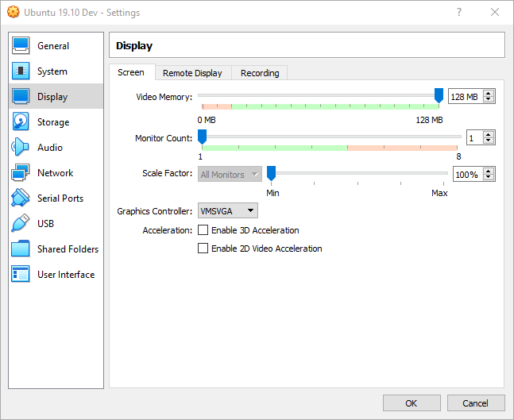Click the VirtualBox settings gear icon in title bar
Screen dimensions: 514x420
[x=14, y=12]
